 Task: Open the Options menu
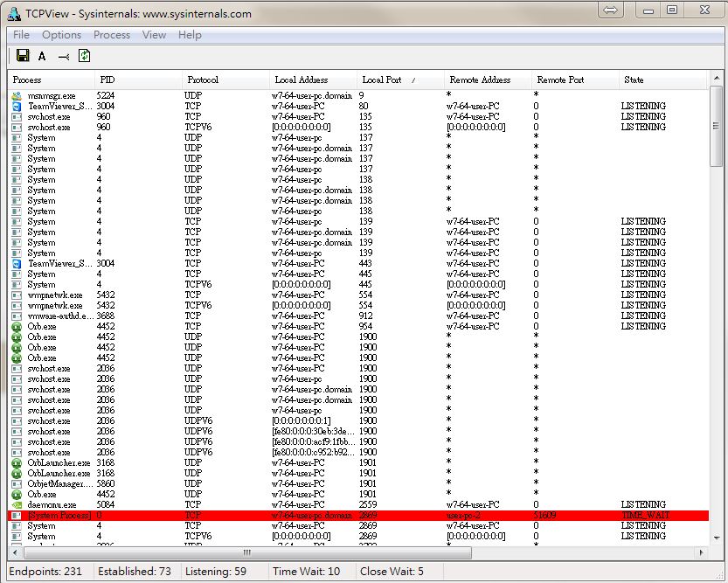(x=61, y=35)
